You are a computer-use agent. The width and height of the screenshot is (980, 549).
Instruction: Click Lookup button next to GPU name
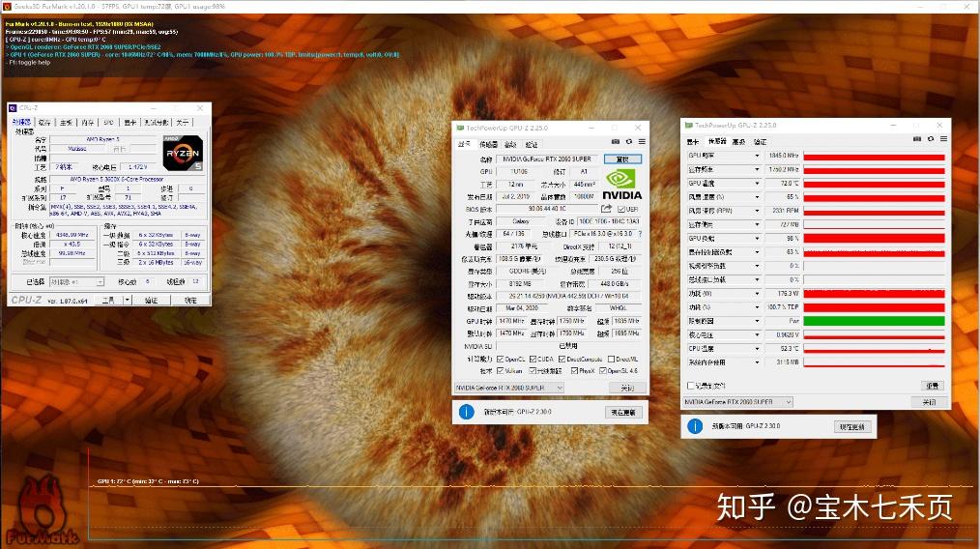click(x=622, y=159)
